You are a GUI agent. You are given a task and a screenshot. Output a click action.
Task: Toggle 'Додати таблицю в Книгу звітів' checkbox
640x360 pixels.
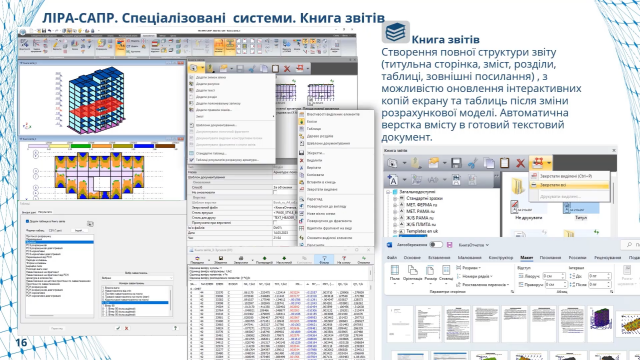tap(27, 221)
